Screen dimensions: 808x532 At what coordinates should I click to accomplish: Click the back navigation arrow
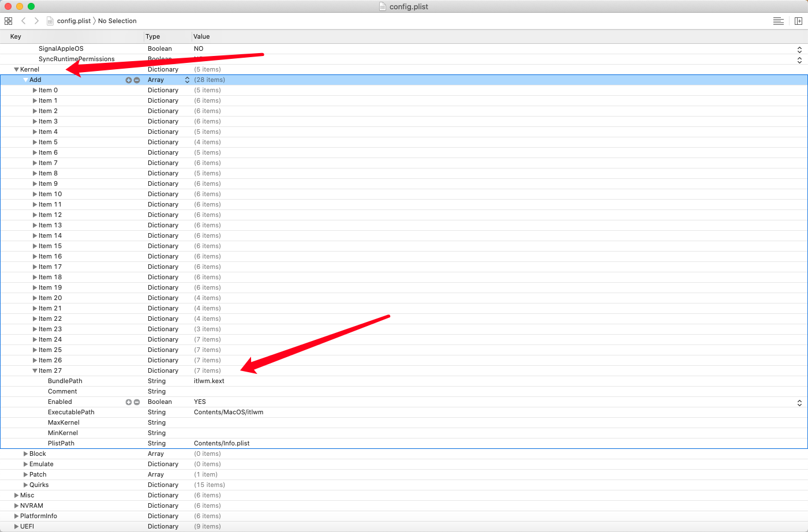23,21
